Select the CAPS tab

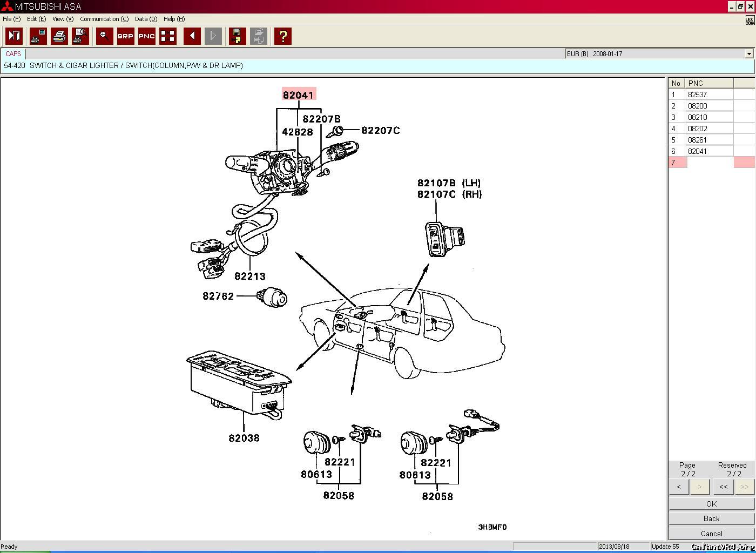point(13,54)
